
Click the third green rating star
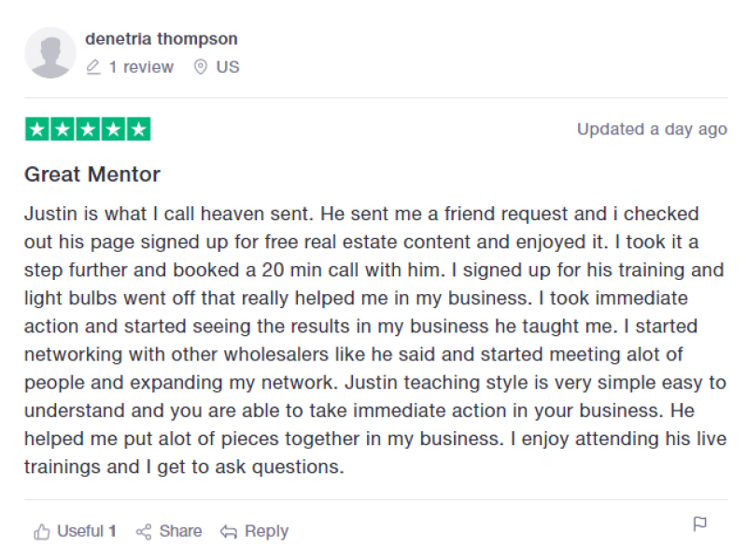[x=88, y=130]
